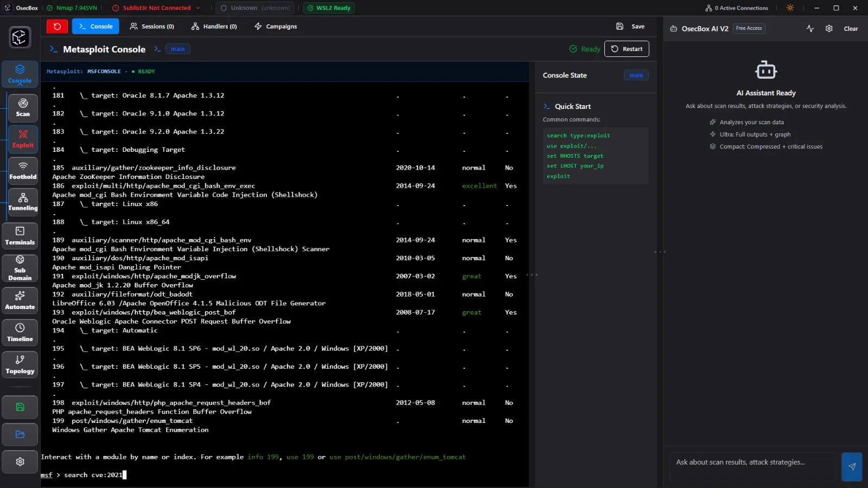Click the Metasploit Console title
The image size is (868, 488).
point(104,49)
